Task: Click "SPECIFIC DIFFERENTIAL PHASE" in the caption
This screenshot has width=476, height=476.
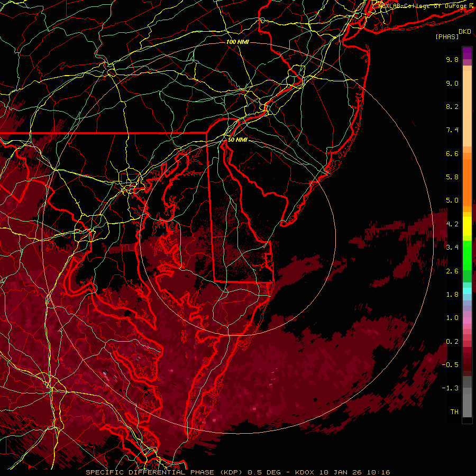Action: click(150, 472)
